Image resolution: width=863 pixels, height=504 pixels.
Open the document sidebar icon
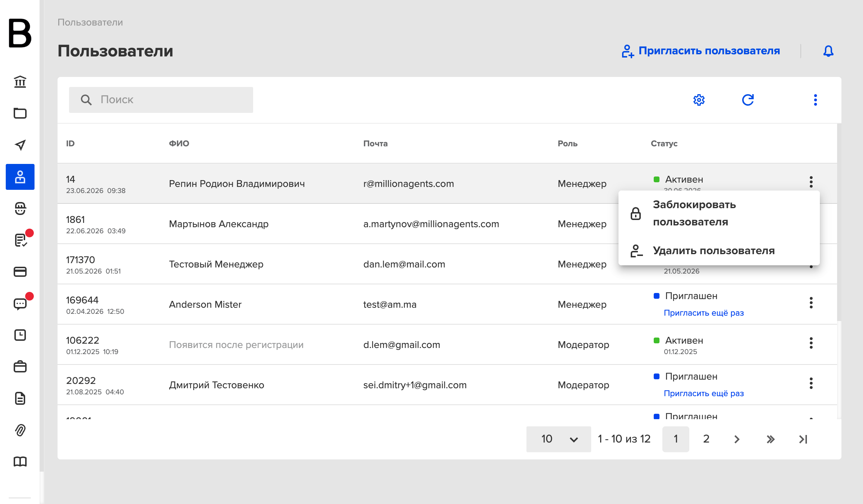[20, 398]
